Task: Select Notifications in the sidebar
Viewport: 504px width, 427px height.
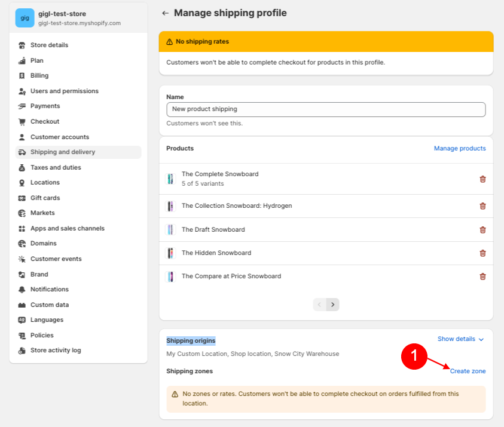Action: pyautogui.click(x=50, y=289)
